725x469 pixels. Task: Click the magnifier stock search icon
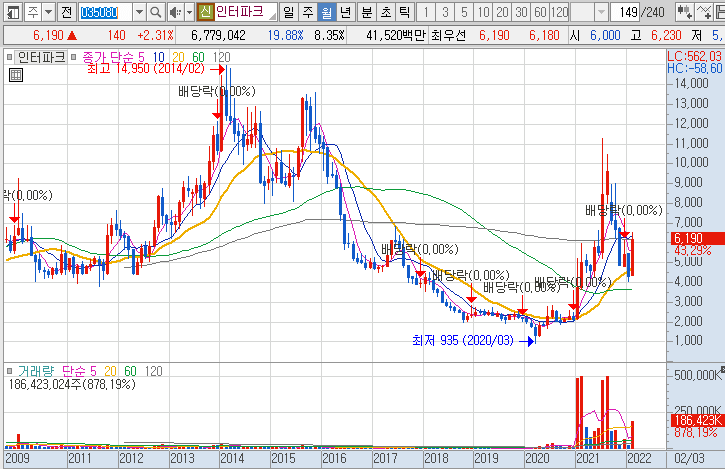(x=156, y=12)
